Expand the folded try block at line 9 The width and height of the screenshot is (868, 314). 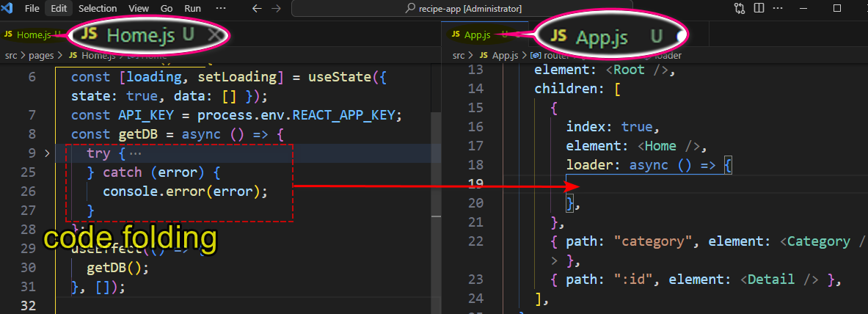[48, 153]
